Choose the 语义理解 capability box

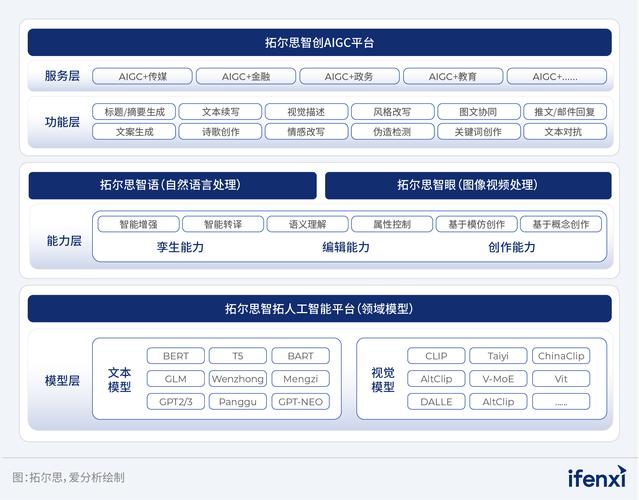308,224
